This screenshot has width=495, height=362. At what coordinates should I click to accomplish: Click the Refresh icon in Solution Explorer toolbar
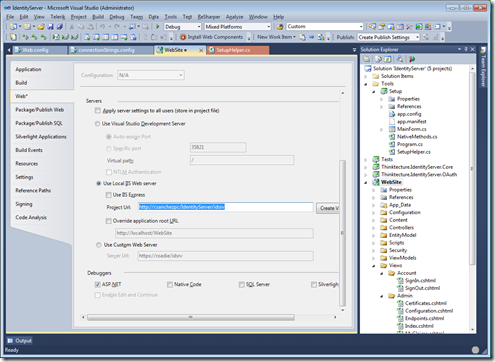388,59
